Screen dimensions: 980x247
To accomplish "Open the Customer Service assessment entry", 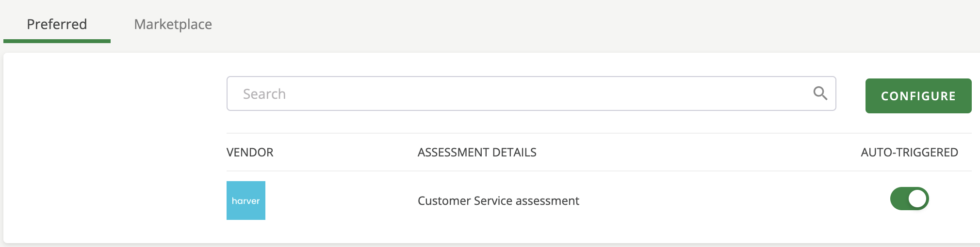I will pos(498,201).
